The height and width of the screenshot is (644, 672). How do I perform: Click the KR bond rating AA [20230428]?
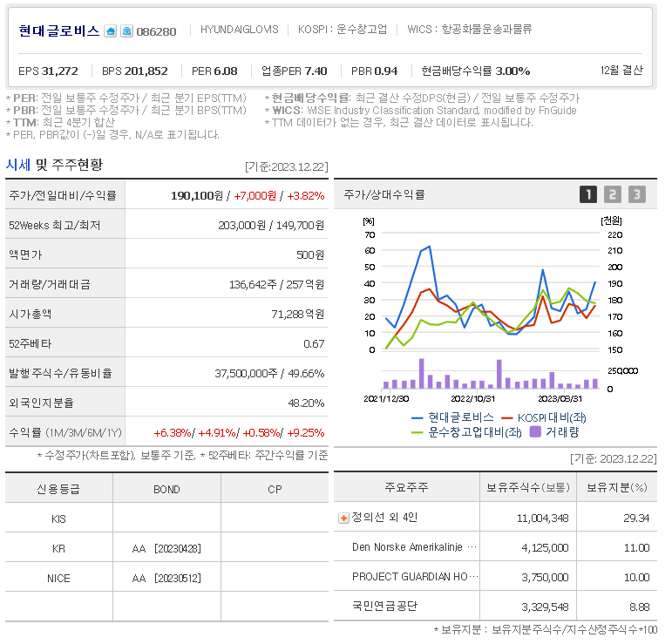click(166, 548)
